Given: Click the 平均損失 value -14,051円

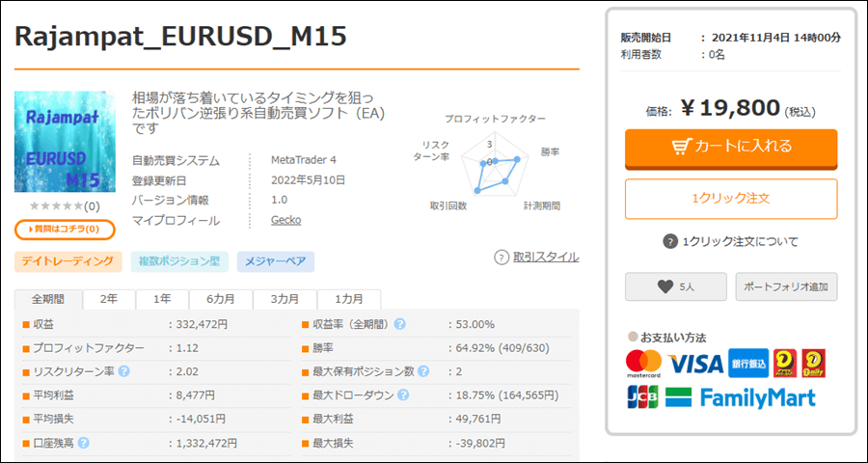Looking at the screenshot, I should click(201, 420).
